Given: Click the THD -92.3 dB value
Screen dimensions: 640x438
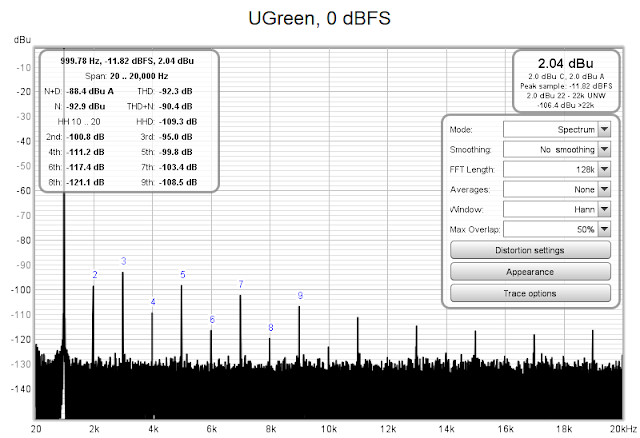Looking at the screenshot, I should click(176, 91).
